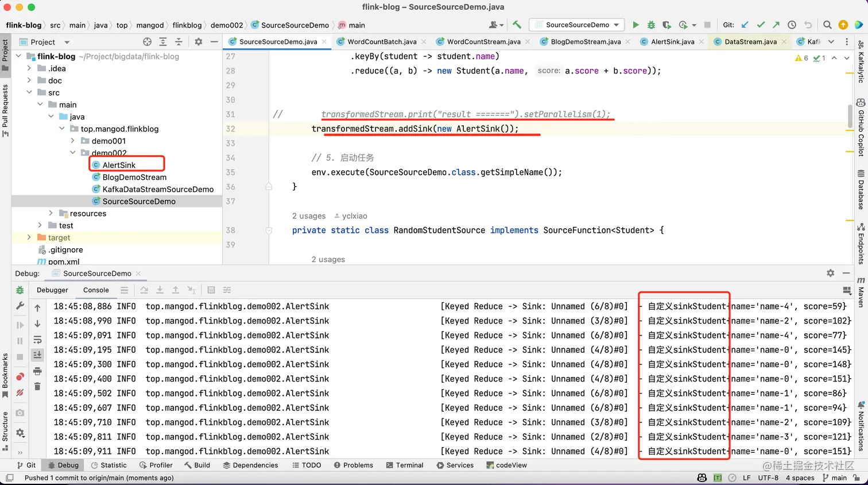This screenshot has height=485, width=868.
Task: Build the project with the hammer icon
Action: (517, 25)
